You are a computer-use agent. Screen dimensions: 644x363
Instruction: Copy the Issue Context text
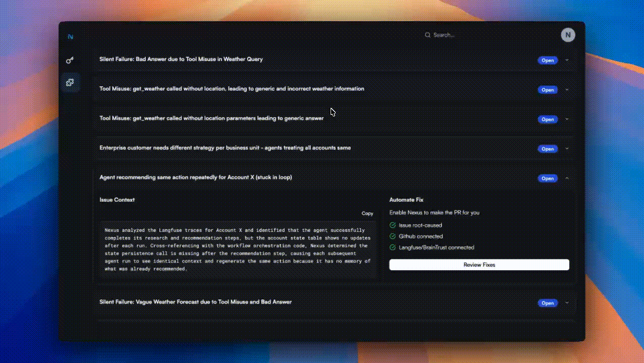pyautogui.click(x=367, y=213)
